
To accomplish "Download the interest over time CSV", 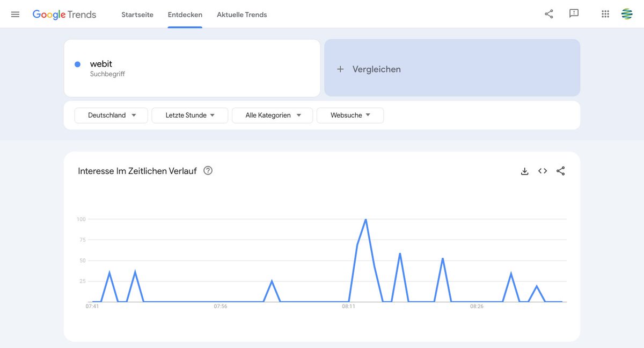I will click(x=525, y=171).
